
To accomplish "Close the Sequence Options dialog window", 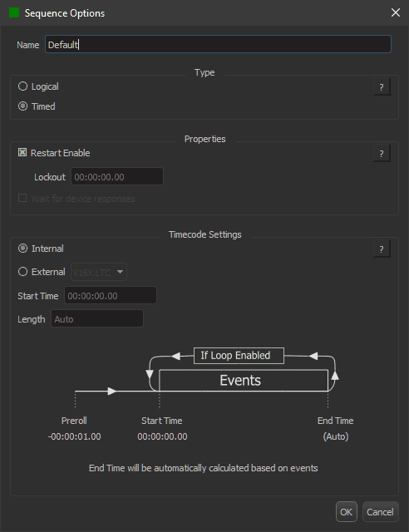I will (396, 13).
